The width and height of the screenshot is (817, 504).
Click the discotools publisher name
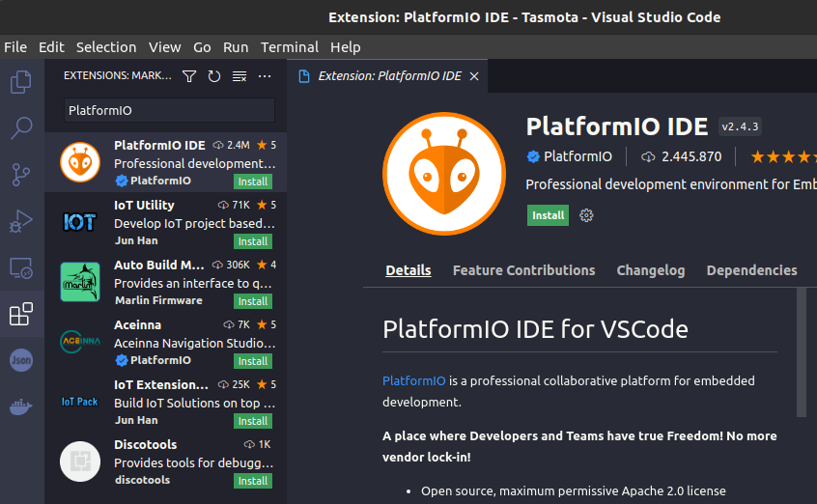(142, 481)
